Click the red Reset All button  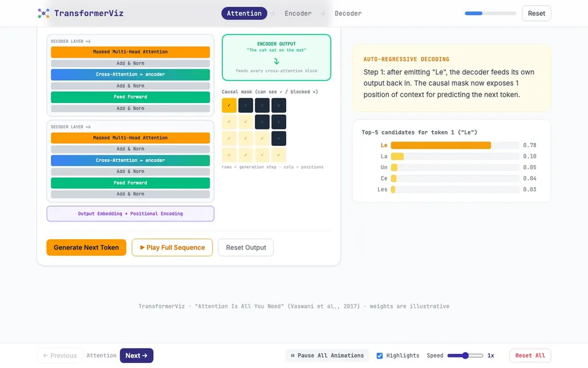coord(530,356)
